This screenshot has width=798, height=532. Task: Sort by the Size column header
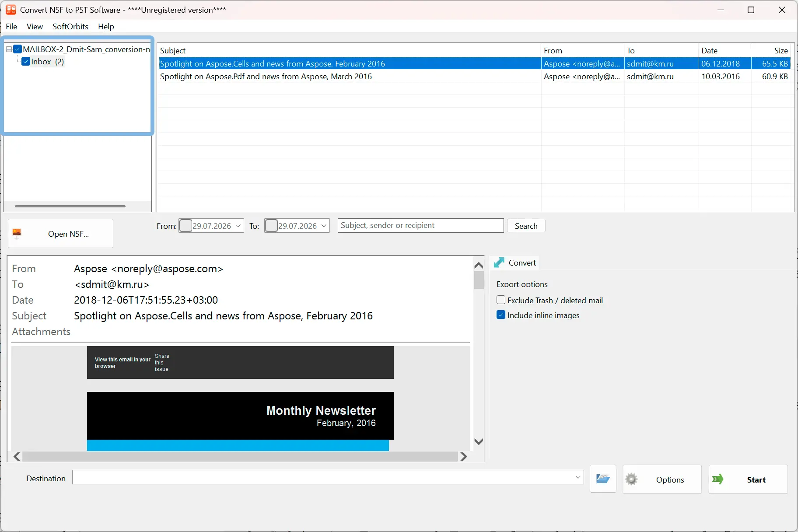[x=771, y=50]
